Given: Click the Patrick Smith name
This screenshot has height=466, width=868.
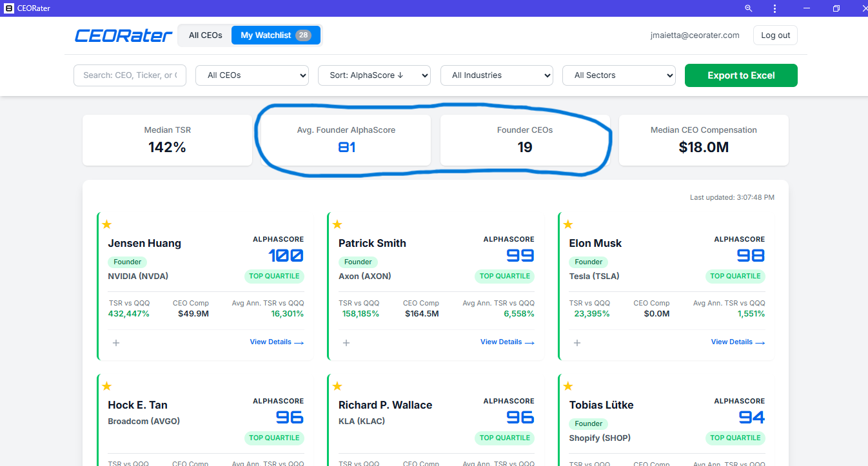Looking at the screenshot, I should [372, 244].
